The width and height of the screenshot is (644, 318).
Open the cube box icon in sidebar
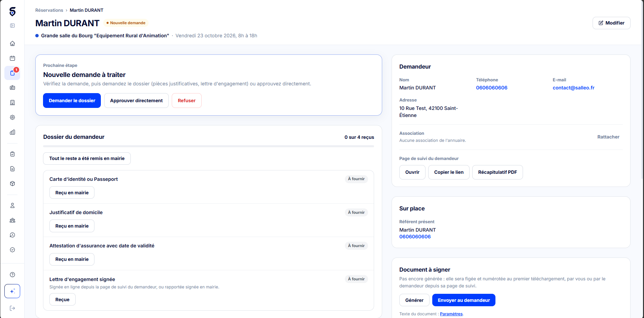(x=12, y=184)
